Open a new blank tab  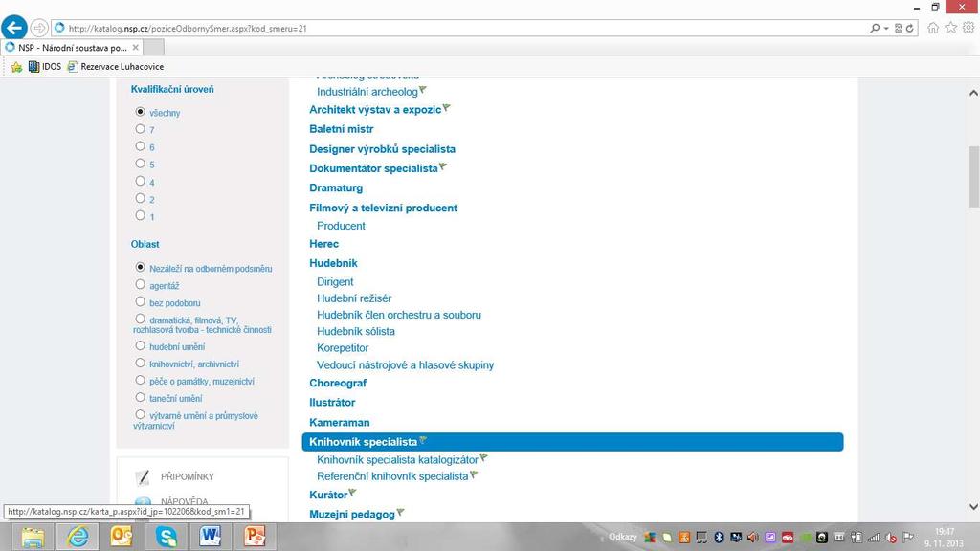[154, 48]
